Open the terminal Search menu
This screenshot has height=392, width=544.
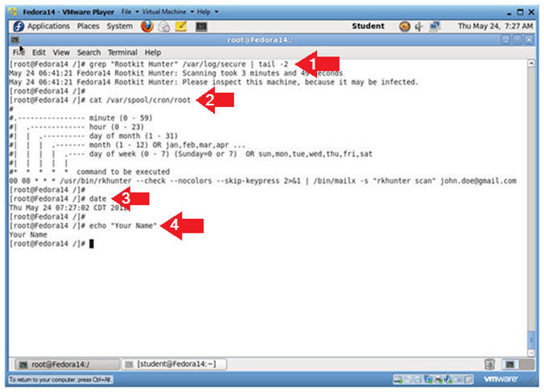point(89,52)
